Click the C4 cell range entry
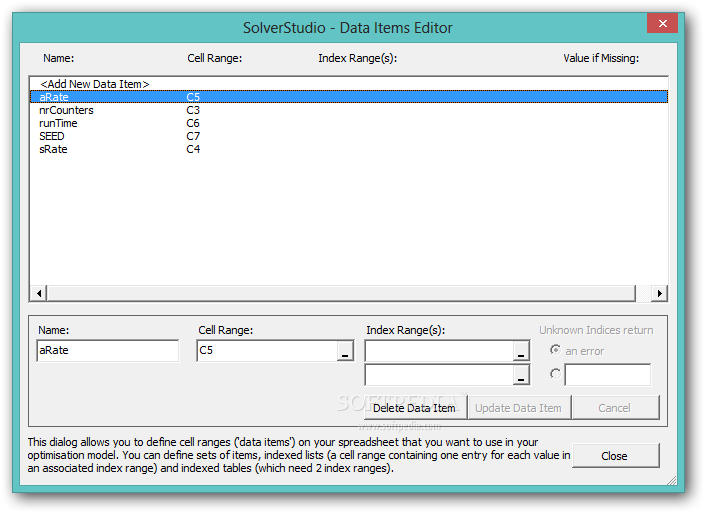 [193, 149]
